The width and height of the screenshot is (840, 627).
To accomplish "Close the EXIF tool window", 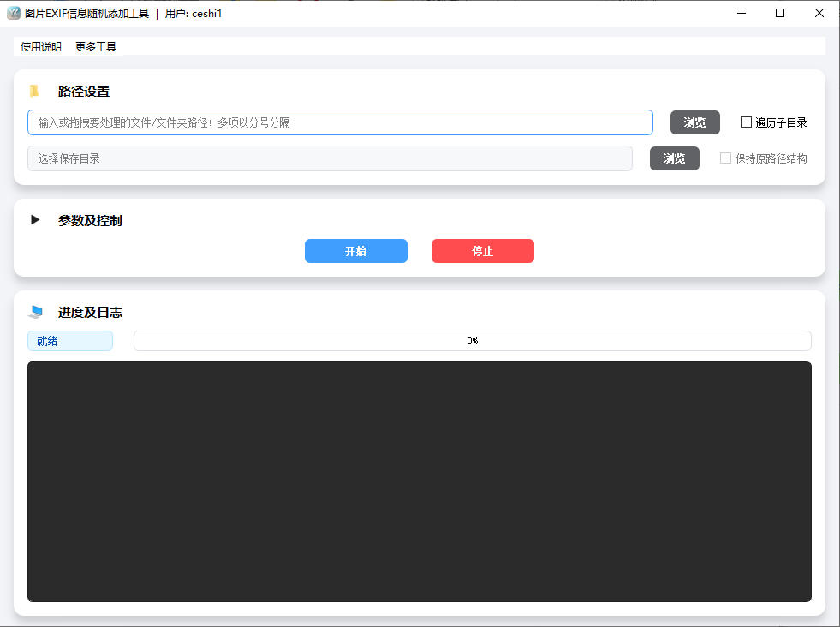I will tap(819, 13).
